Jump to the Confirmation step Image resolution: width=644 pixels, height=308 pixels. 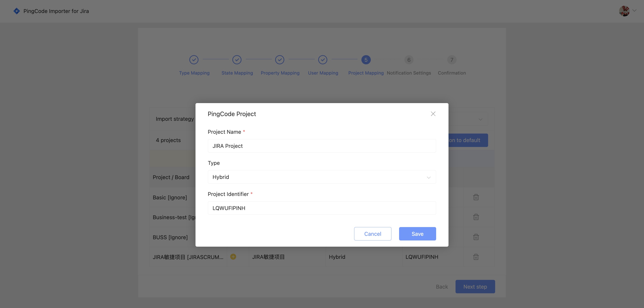(x=451, y=60)
